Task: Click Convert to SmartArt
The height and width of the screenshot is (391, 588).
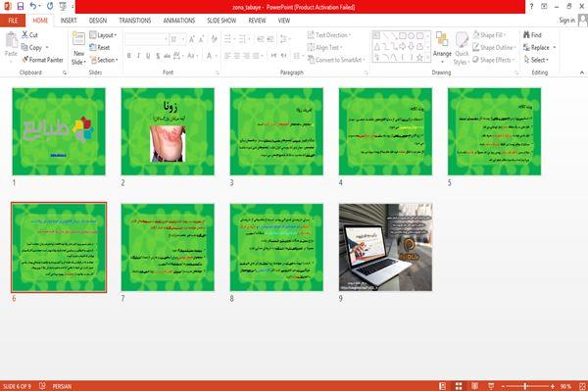Action: (336, 60)
